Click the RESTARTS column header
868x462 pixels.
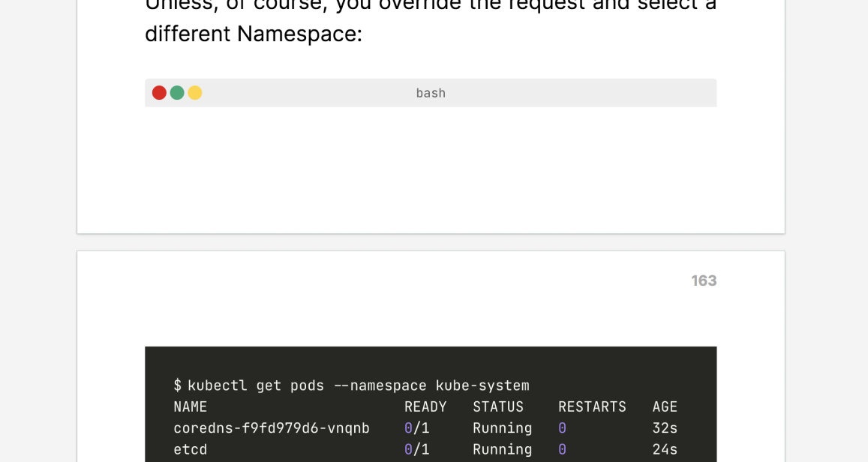(593, 406)
